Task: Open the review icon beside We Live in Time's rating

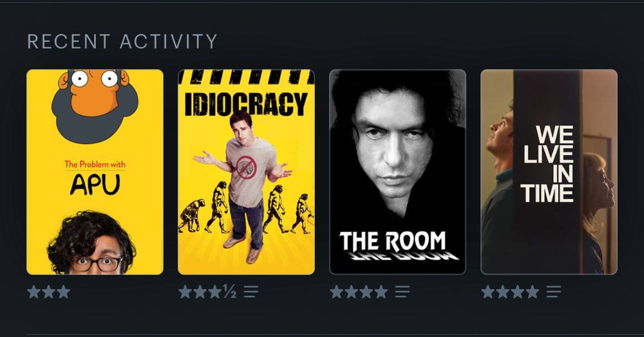Action: click(554, 292)
